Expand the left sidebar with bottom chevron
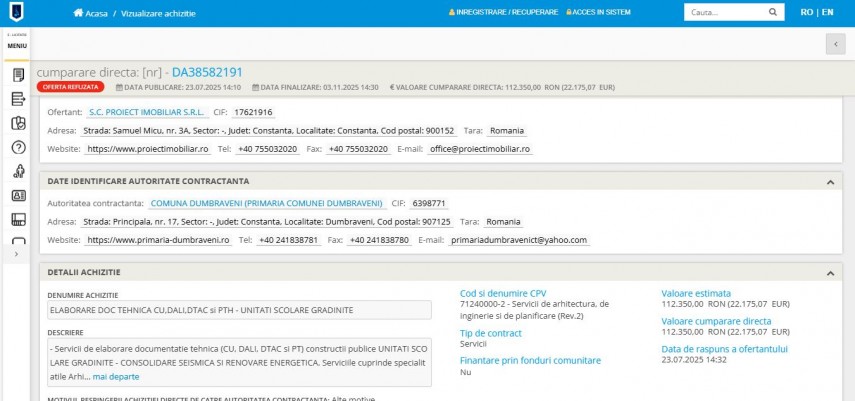 click(17, 255)
